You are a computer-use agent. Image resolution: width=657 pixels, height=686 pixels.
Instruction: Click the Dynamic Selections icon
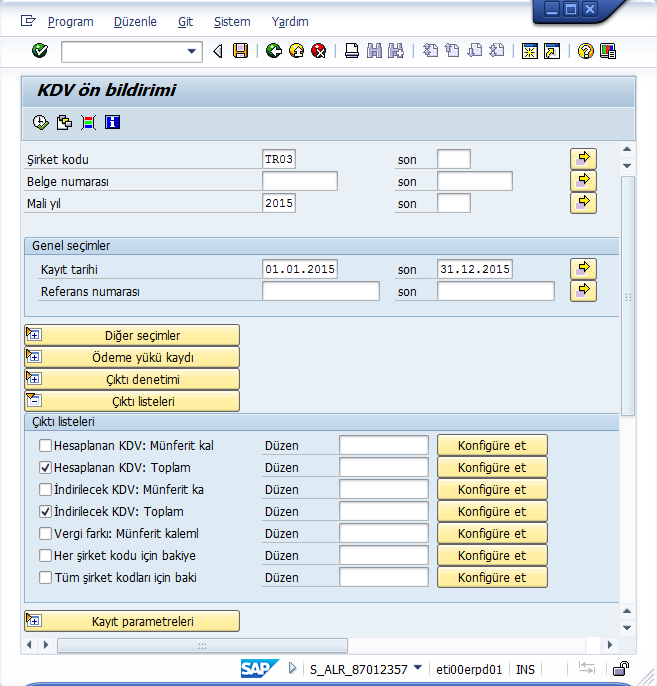88,122
